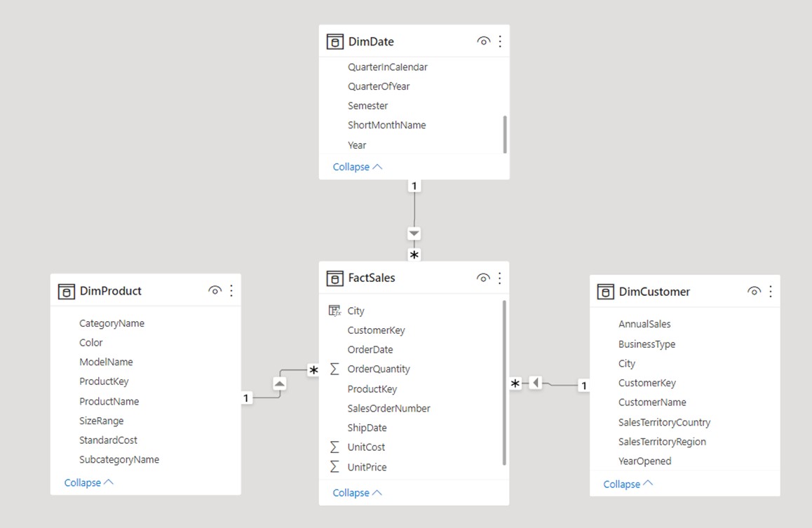
Task: Hide the DimCustomer table using eye icon
Action: tap(754, 292)
